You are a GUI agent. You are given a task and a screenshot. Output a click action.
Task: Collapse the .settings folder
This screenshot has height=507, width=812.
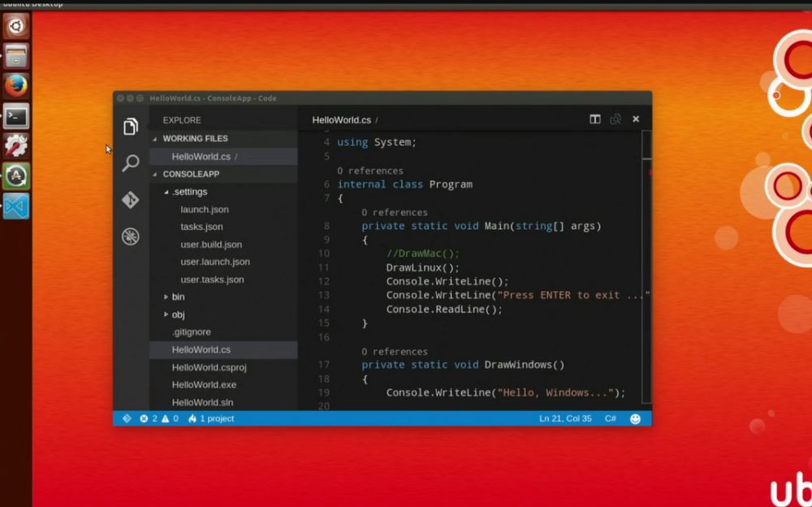(x=166, y=192)
